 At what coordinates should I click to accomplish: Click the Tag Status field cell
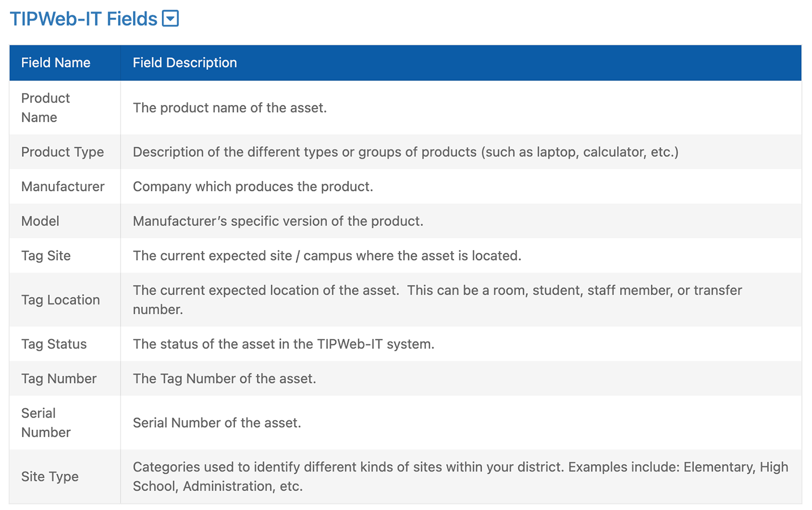point(65,344)
